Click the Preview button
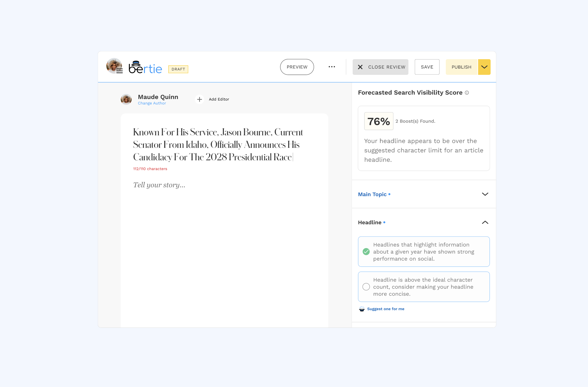 [x=297, y=67]
